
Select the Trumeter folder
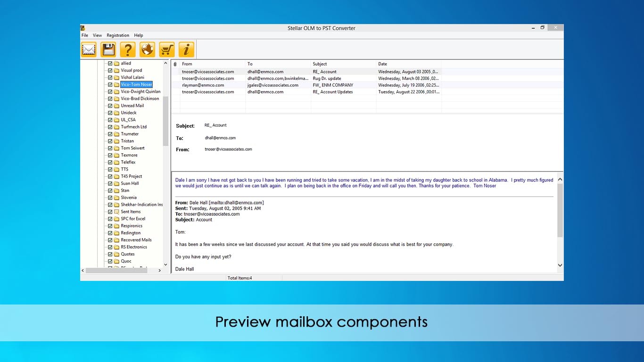[x=130, y=134]
